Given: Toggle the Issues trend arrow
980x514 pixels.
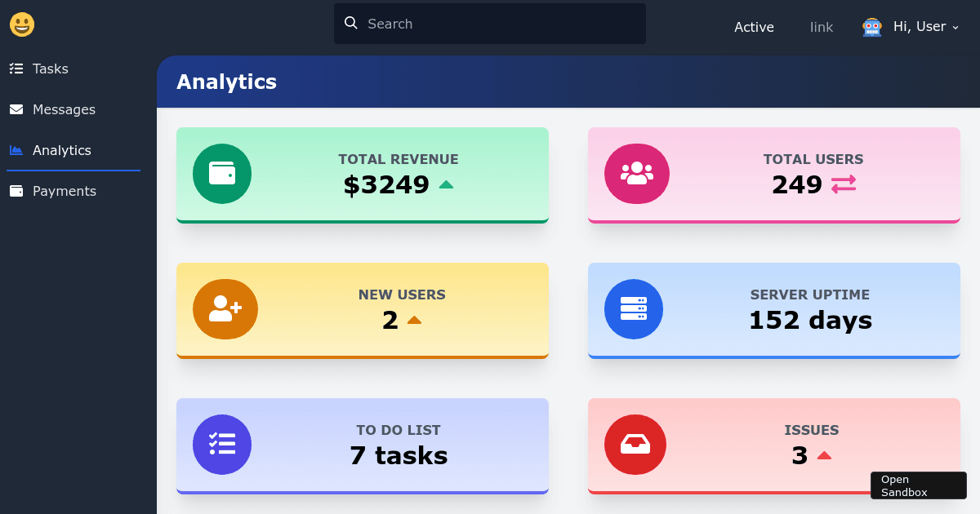Looking at the screenshot, I should point(825,455).
